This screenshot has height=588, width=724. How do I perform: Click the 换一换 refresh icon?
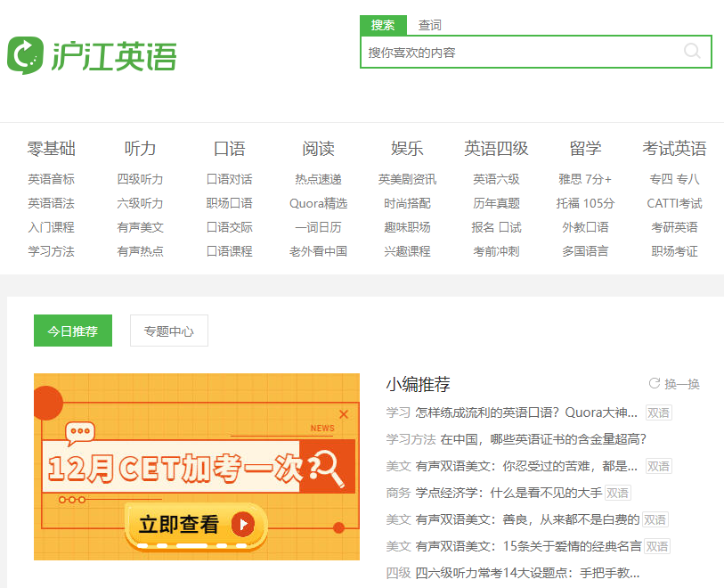point(653,384)
